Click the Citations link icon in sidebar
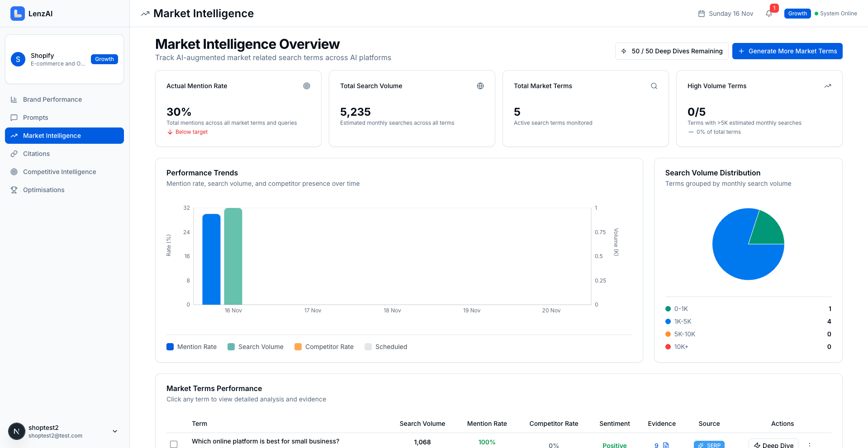The width and height of the screenshot is (868, 448). pos(15,154)
